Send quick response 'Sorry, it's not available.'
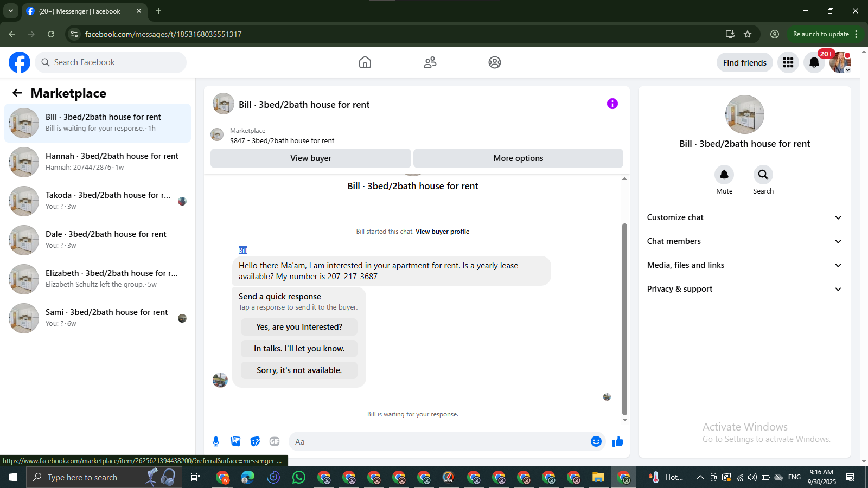868x488 pixels. click(299, 370)
